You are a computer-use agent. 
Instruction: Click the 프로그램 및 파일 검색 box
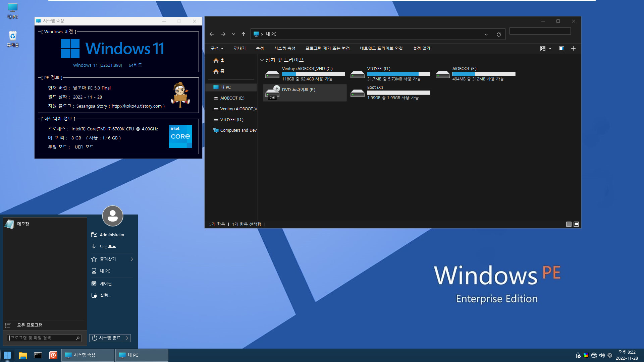tap(44, 338)
